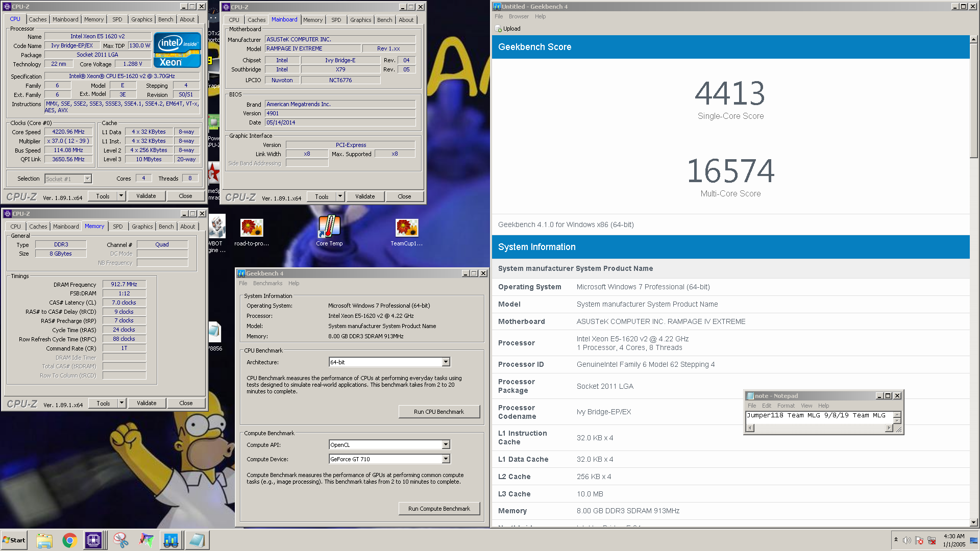Click in the Notepad text Jumper118 Team MLG
The image size is (980, 551).
point(783,415)
